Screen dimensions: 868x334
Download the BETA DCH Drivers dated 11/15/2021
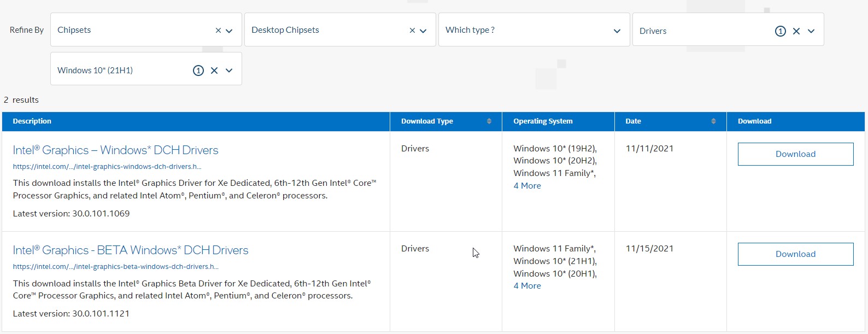(795, 254)
